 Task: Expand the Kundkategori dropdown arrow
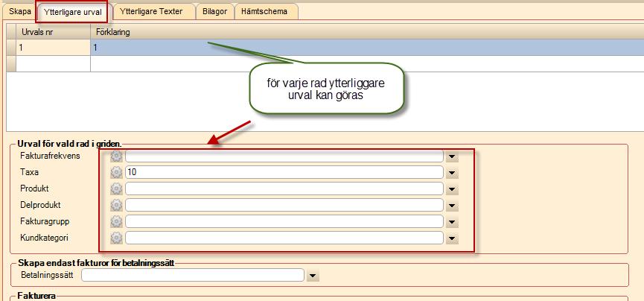click(452, 238)
